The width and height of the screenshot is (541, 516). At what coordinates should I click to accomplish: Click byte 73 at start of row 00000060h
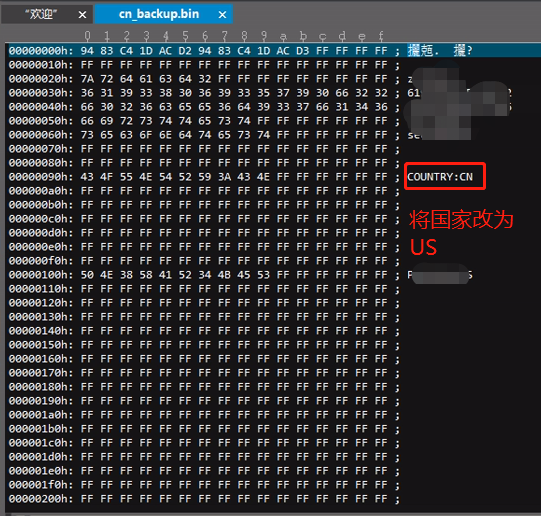click(87, 135)
